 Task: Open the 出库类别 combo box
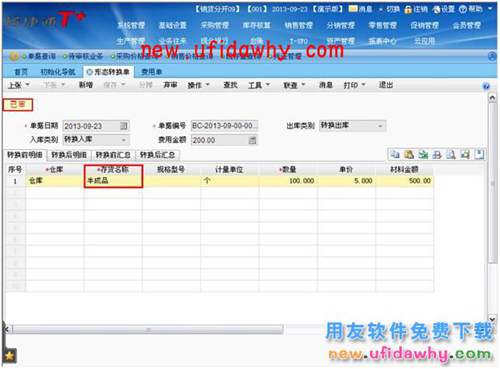pos(353,126)
